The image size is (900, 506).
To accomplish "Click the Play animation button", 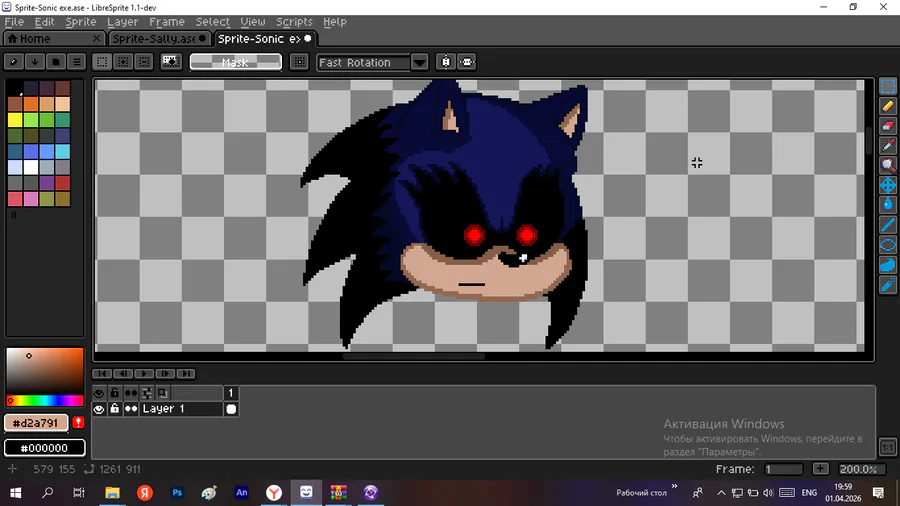I will click(x=144, y=373).
